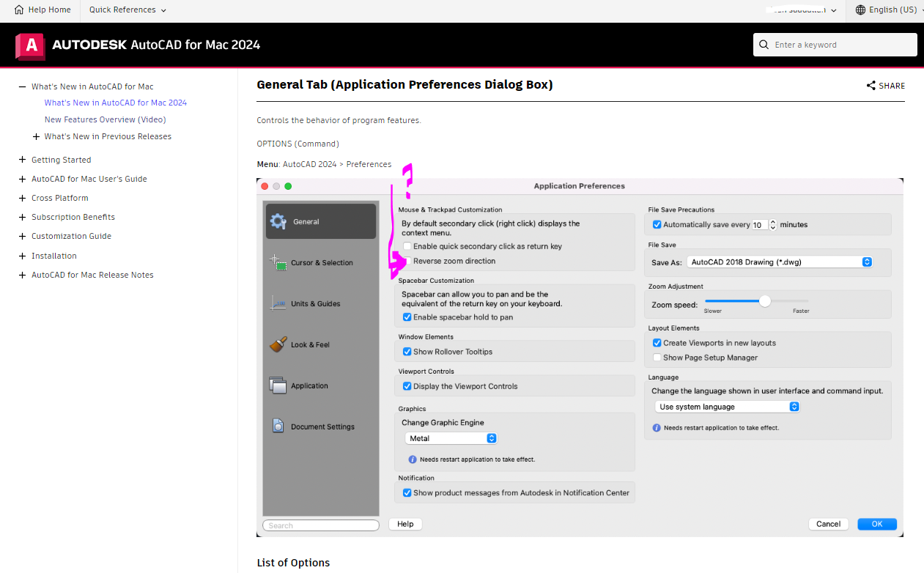The image size is (924, 573).
Task: Enable quick secondary click as return key
Action: (x=407, y=247)
